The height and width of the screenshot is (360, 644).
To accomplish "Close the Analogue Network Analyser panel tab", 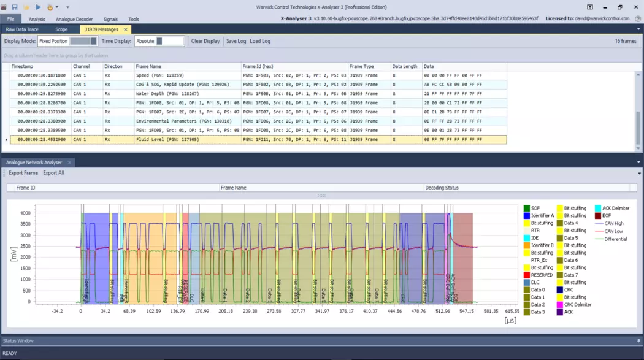I will pos(69,163).
